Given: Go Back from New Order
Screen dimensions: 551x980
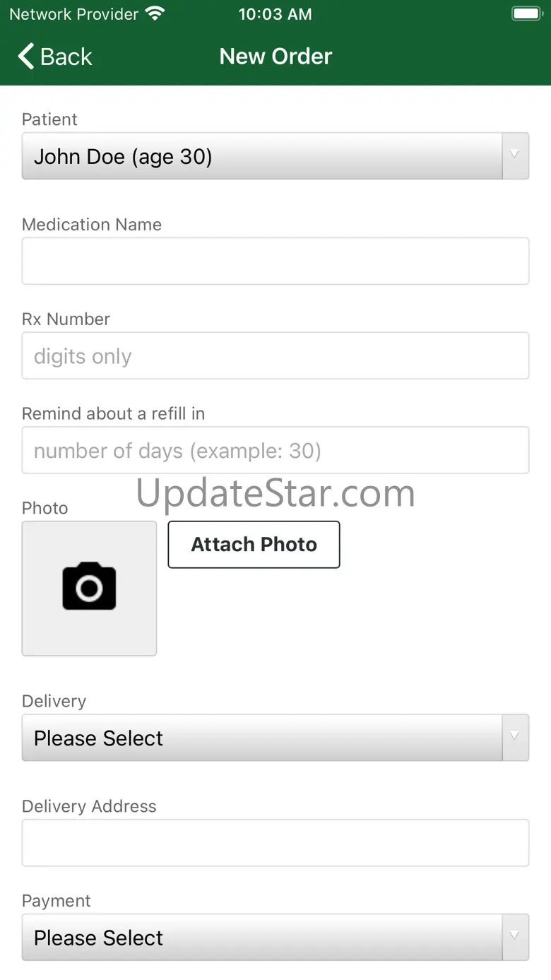Looking at the screenshot, I should click(x=55, y=57).
